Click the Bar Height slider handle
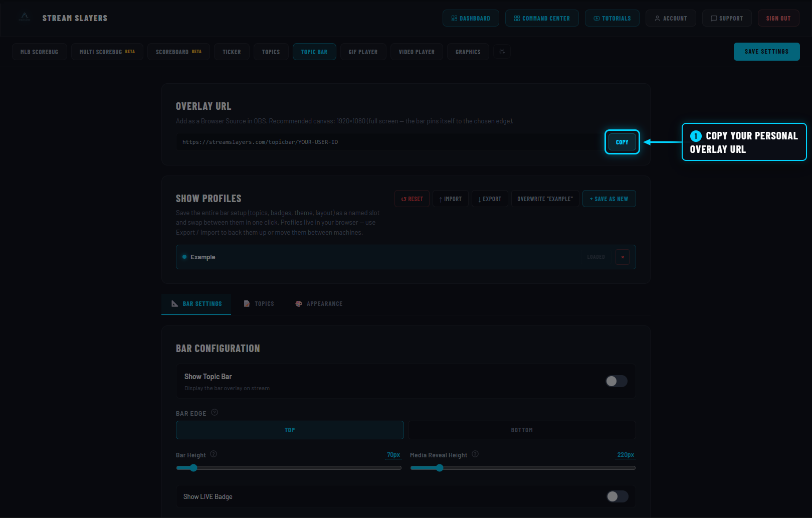This screenshot has width=812, height=518. [193, 468]
